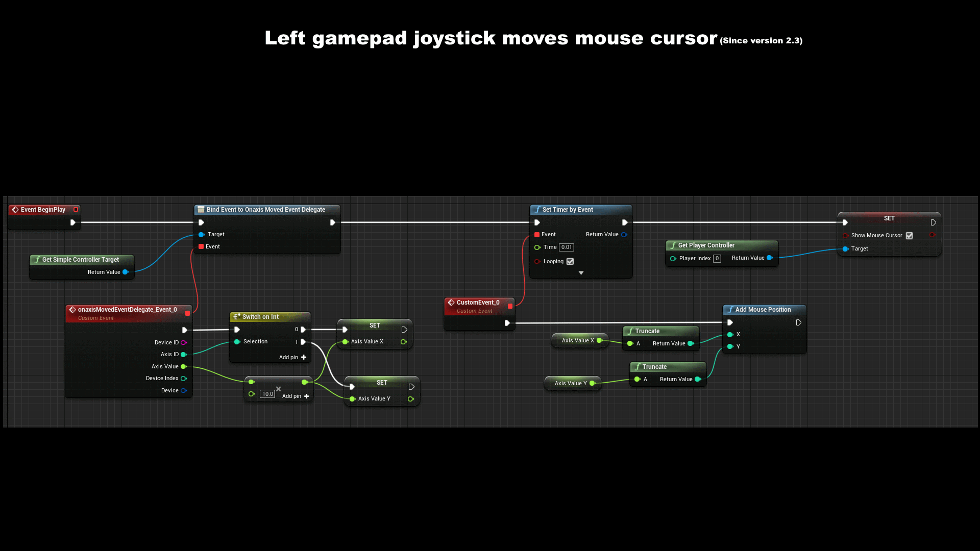Toggle the Show Mouse Cursor checkbox
Image resolution: width=980 pixels, height=551 pixels.
coord(909,236)
